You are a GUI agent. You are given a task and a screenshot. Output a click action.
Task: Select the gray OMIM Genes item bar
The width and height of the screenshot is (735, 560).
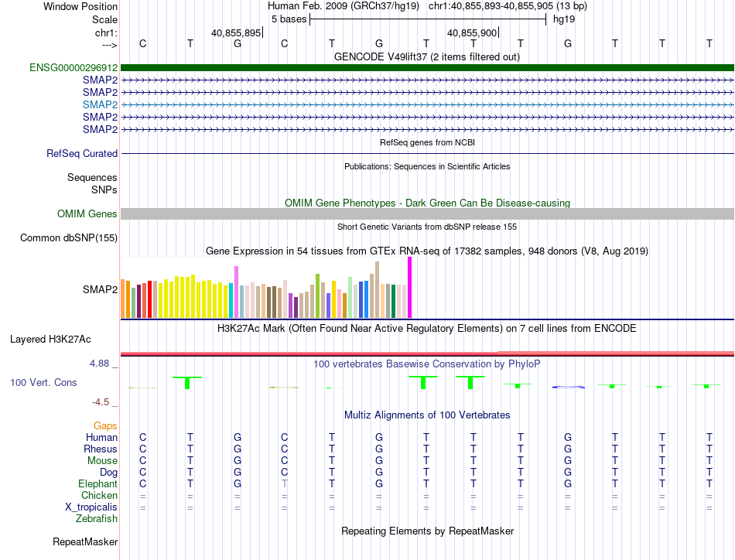pyautogui.click(x=427, y=213)
